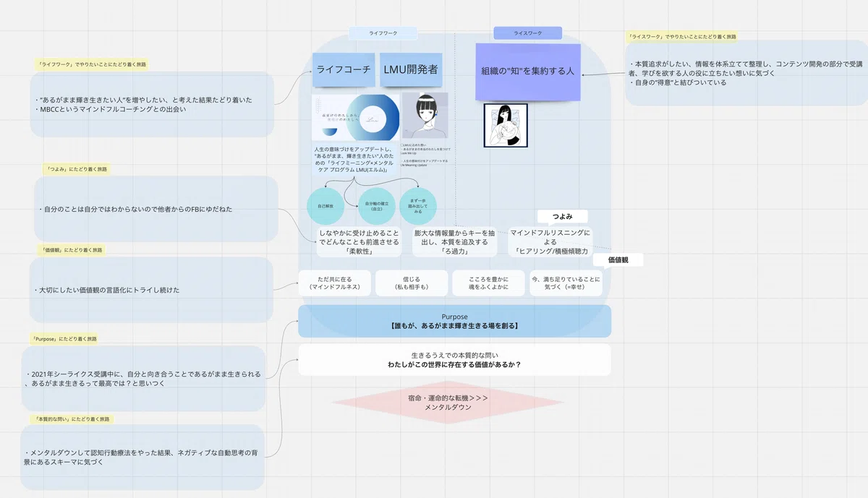Click the note mentioning MBCCというマインドフルコーチング
Viewport: 868px width, 498px height.
click(x=152, y=105)
